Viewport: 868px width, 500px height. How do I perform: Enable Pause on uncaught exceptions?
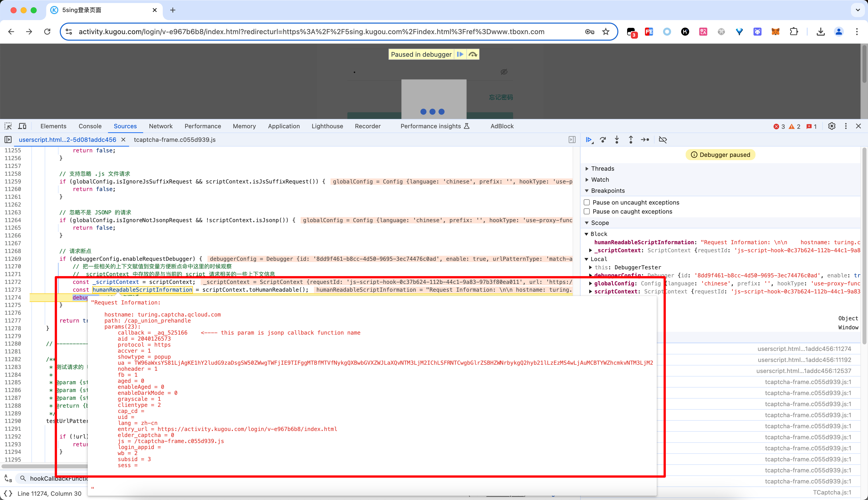tap(587, 202)
